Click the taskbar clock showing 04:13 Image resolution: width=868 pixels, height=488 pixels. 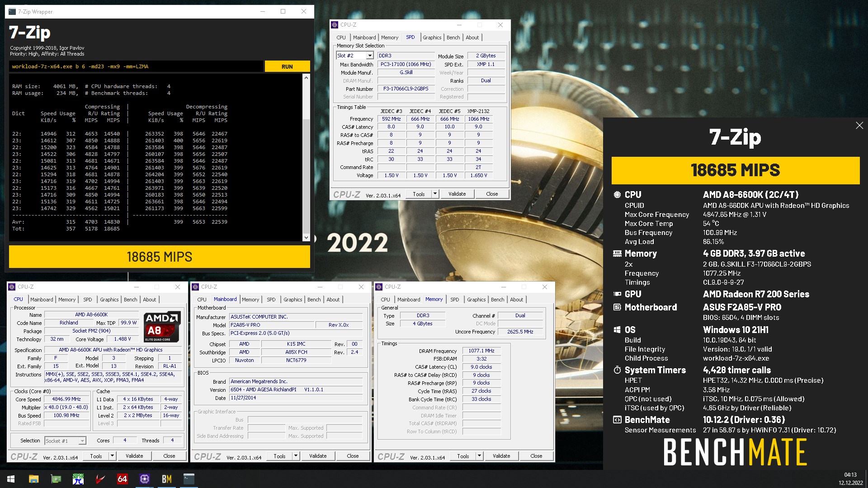(x=850, y=475)
